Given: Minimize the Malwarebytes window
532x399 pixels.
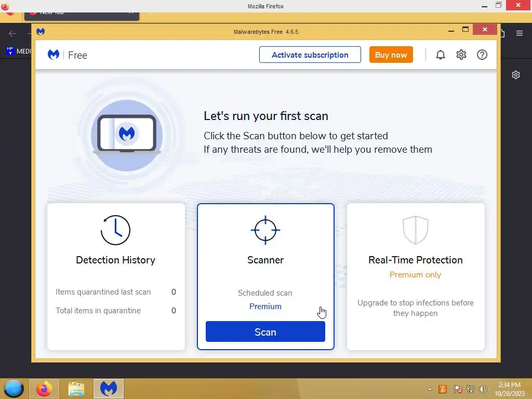Looking at the screenshot, I should point(451,30).
